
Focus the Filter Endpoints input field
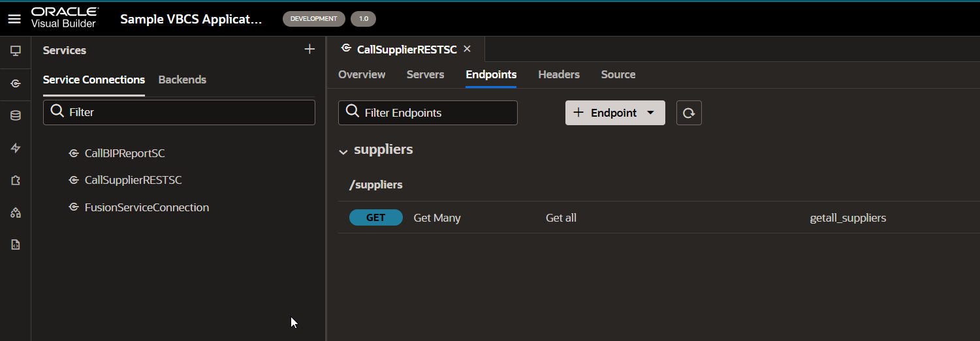tap(428, 113)
